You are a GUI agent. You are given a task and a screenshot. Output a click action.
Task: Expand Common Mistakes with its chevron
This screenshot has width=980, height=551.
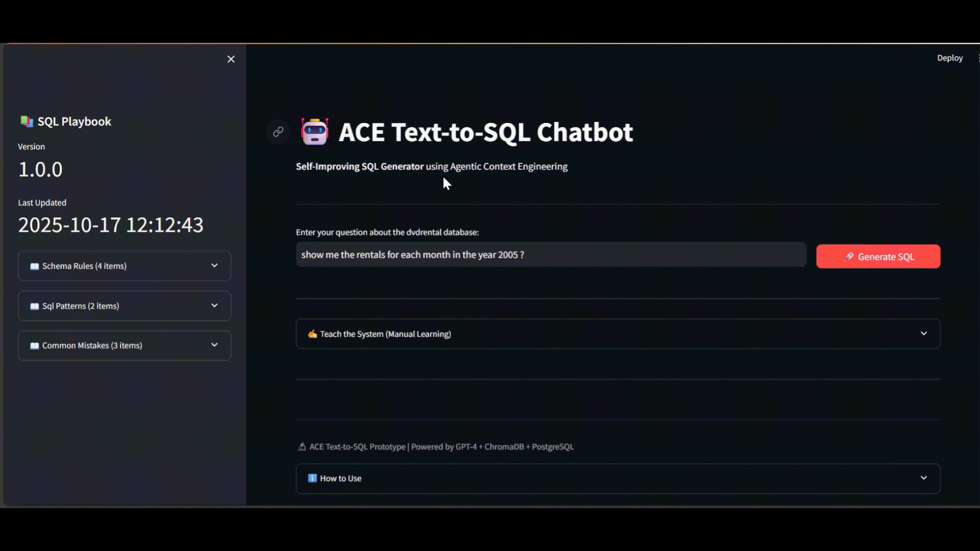(x=214, y=345)
